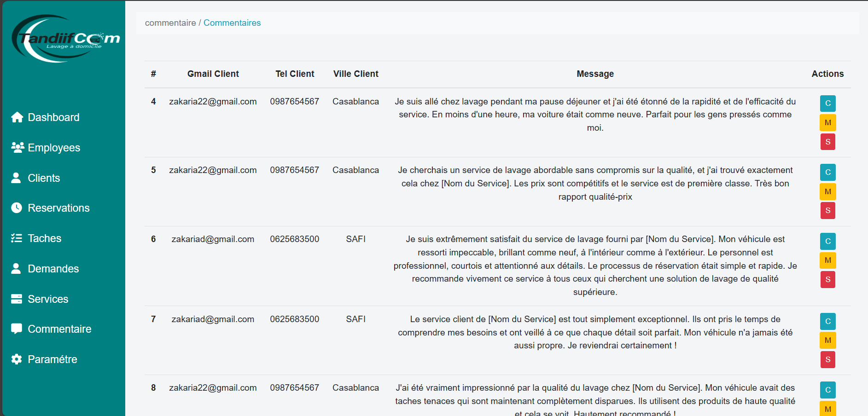The image size is (868, 416).
Task: Click email zakaria22@gmail.com in row 5
Action: coord(213,170)
